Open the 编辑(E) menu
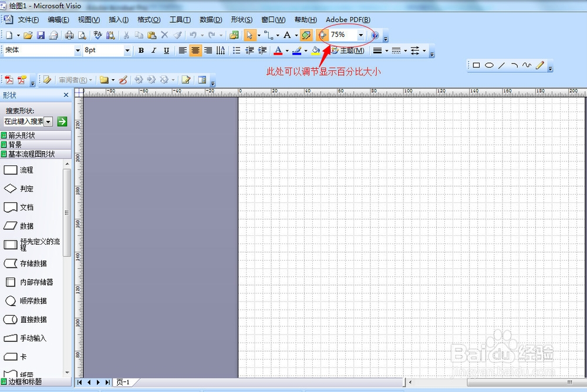 pos(58,20)
